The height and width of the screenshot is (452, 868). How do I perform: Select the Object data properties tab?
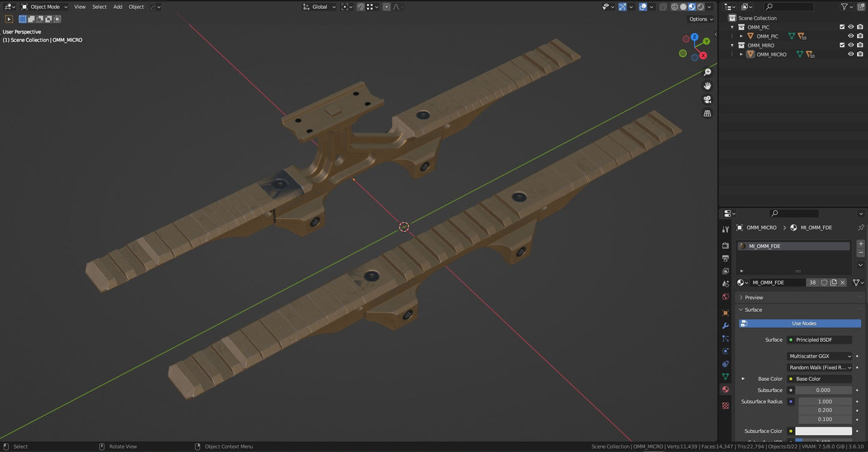click(725, 376)
